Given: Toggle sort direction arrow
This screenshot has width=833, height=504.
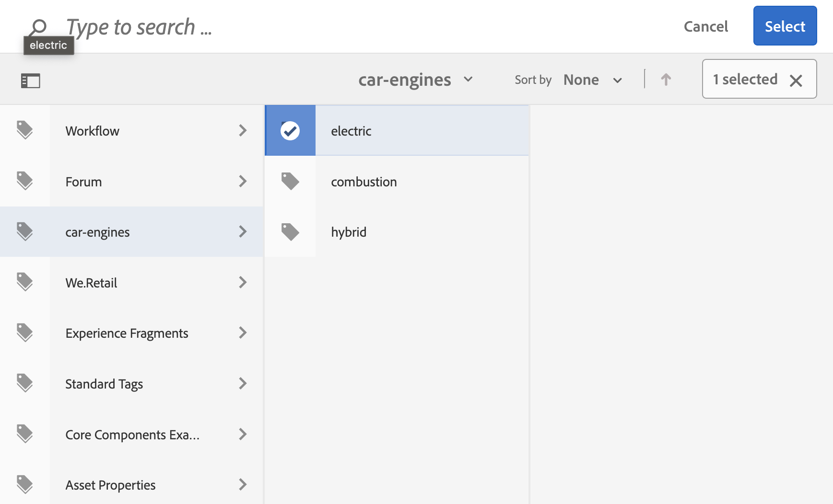Looking at the screenshot, I should (x=666, y=80).
